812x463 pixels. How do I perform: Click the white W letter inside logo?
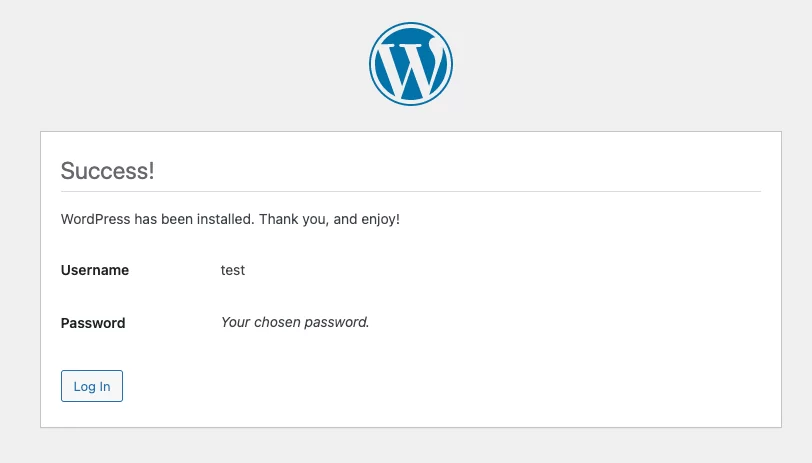411,66
